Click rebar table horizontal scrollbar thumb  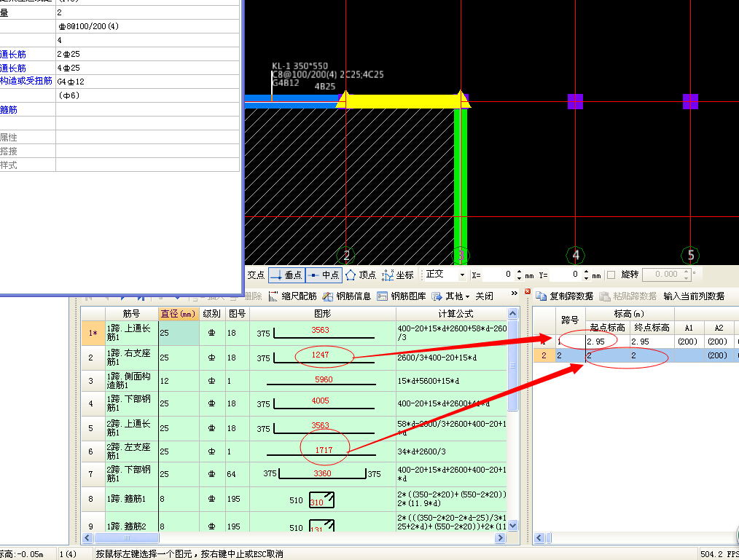tap(126, 538)
